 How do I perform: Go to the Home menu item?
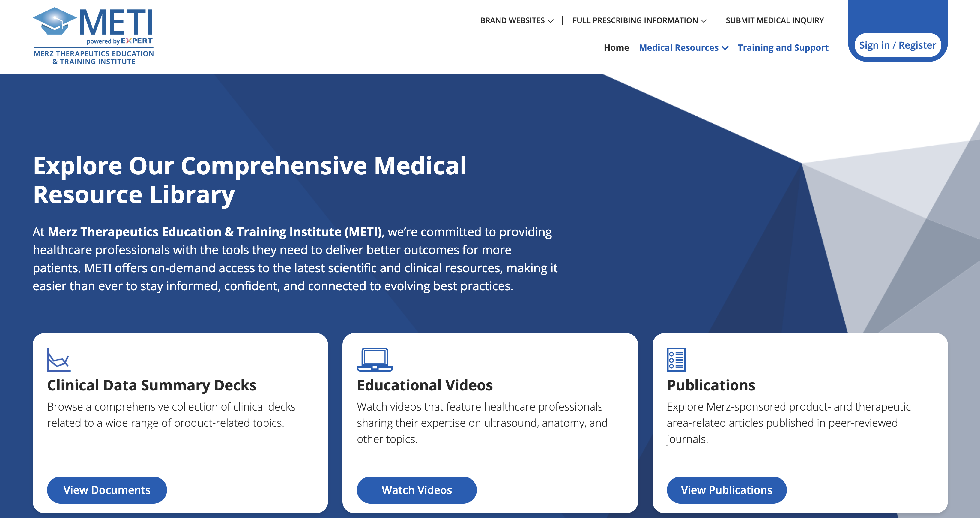616,48
